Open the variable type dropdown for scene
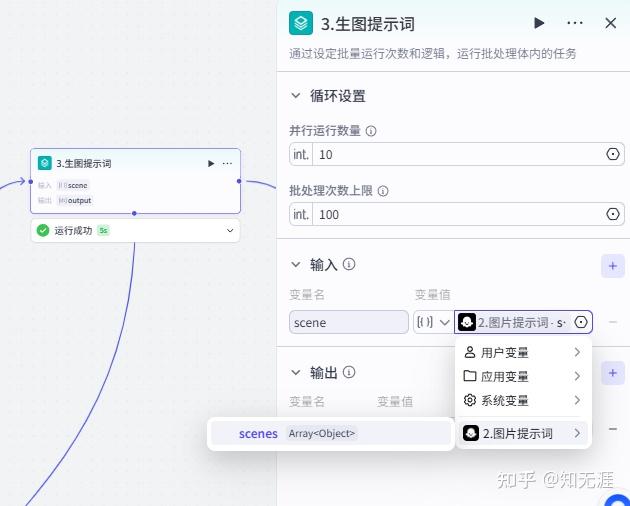Viewport: 630px width, 506px height. tap(433, 322)
